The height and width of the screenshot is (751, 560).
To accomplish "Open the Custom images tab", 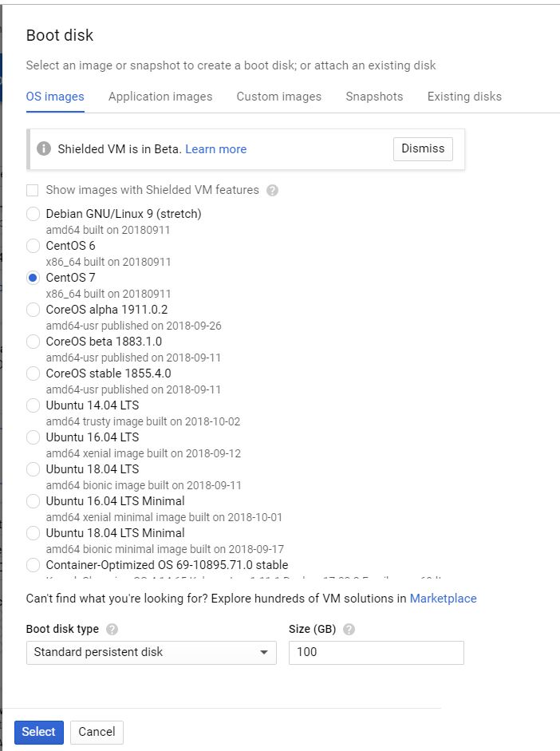I will (278, 97).
